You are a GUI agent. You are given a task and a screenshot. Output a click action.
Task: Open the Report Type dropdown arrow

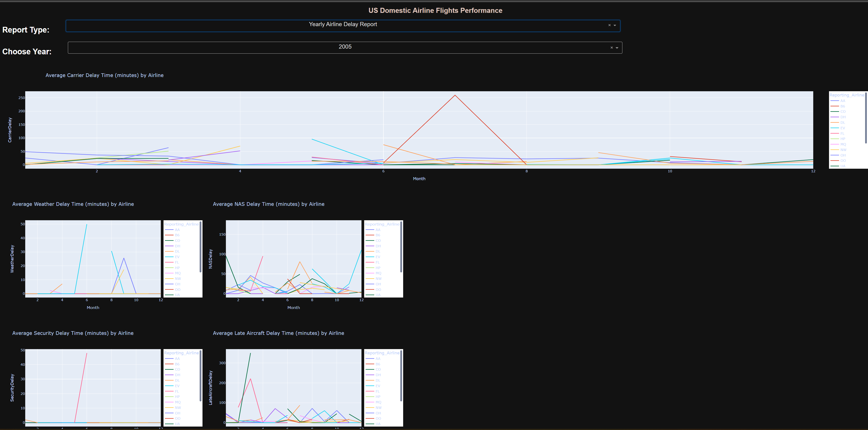(x=615, y=25)
